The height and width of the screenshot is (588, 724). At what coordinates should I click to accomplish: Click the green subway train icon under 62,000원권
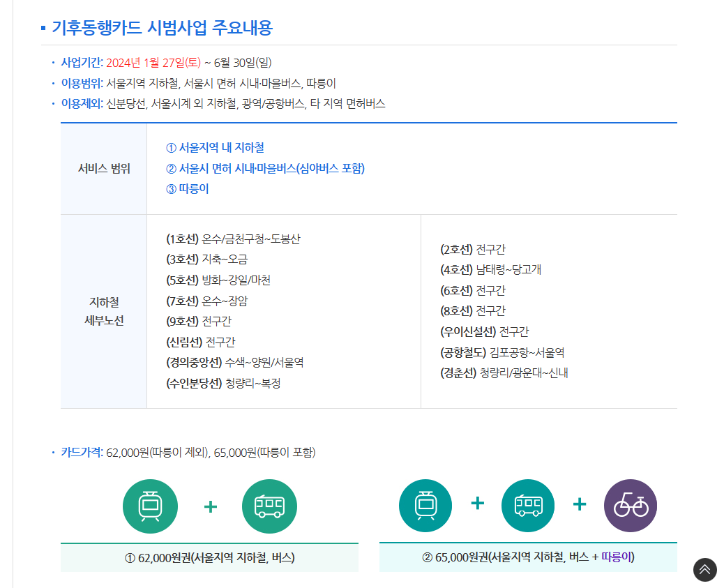[x=150, y=506]
